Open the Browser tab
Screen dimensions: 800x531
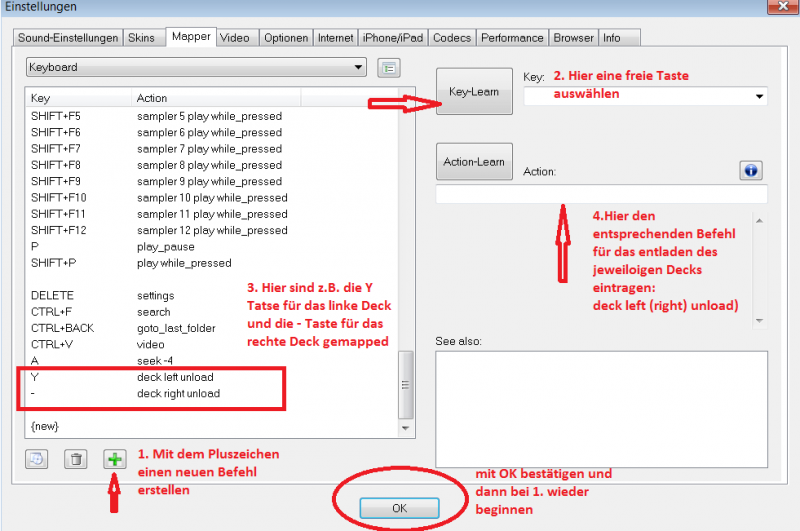point(573,38)
